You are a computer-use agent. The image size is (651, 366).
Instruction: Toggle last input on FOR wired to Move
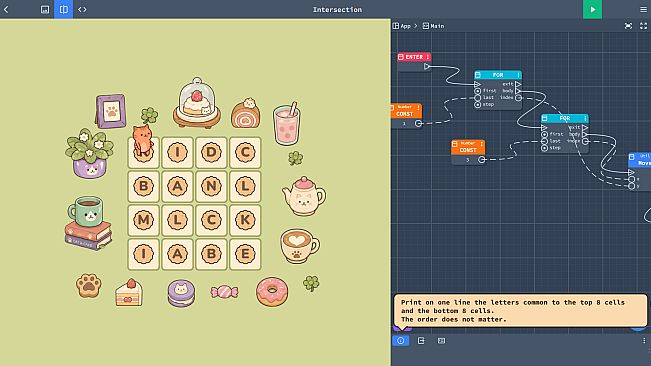pyautogui.click(x=544, y=141)
